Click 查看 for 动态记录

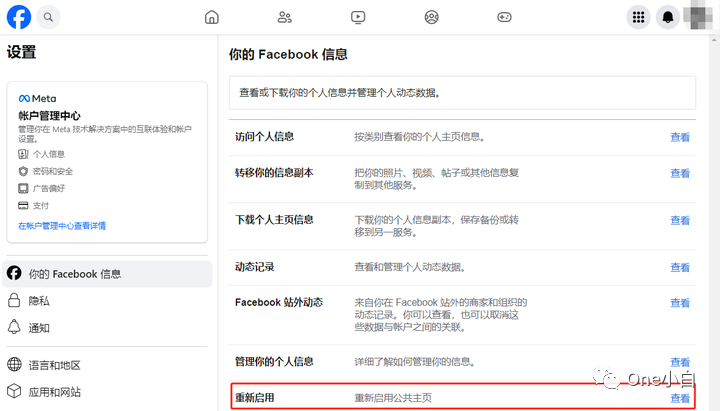(x=680, y=268)
